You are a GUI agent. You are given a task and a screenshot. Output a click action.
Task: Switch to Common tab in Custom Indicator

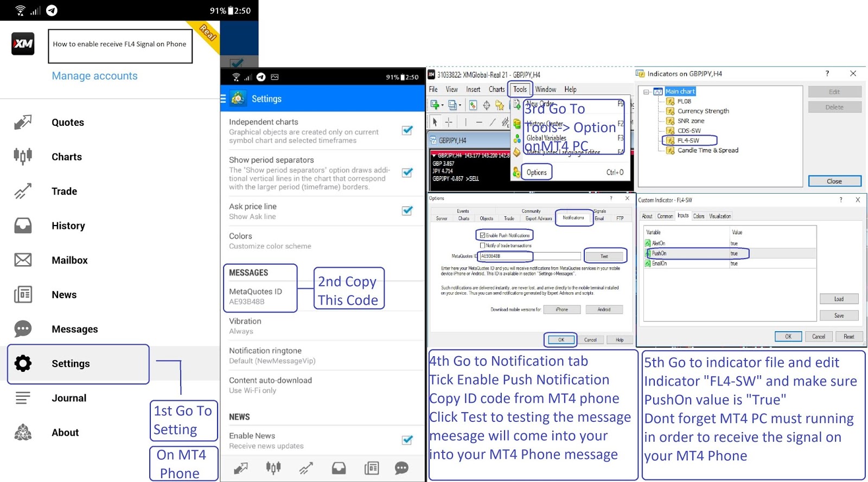(665, 216)
